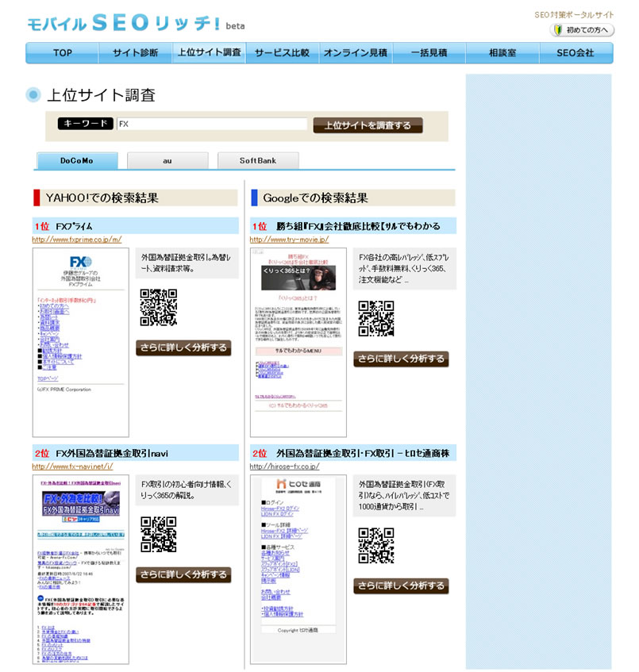Open the http://www.try-movie.jp/ link
The height and width of the screenshot is (672, 639).
(x=290, y=240)
